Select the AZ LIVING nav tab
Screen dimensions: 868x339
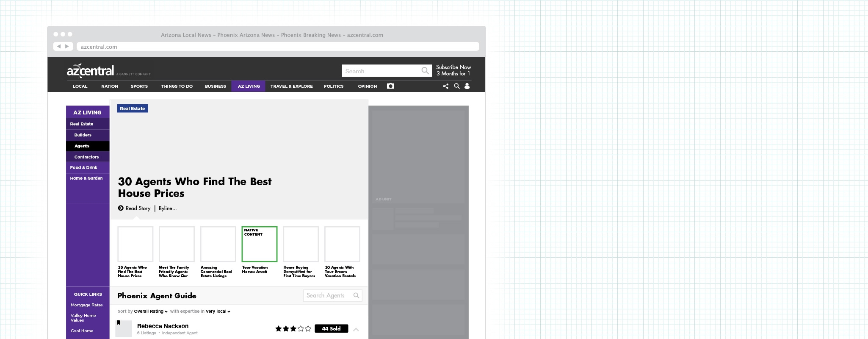click(x=249, y=86)
